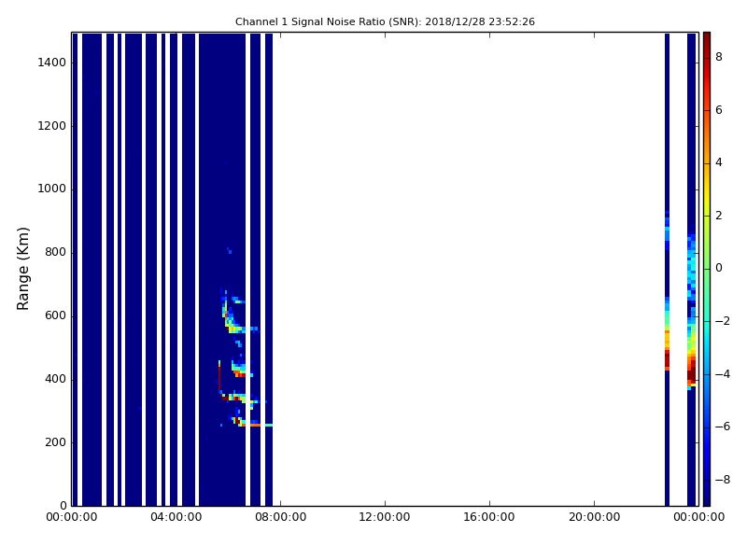
Task: Click the red vertical echo line near 05:40
Action: point(219,377)
